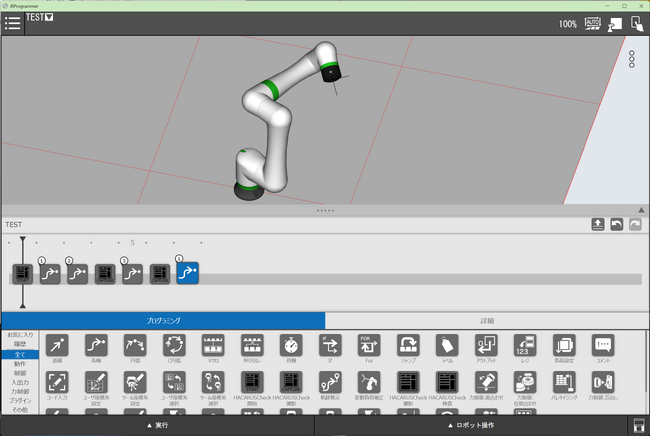Choose the 円弧 arc move command icon
Image resolution: width=650 pixels, height=436 pixels.
coord(135,345)
